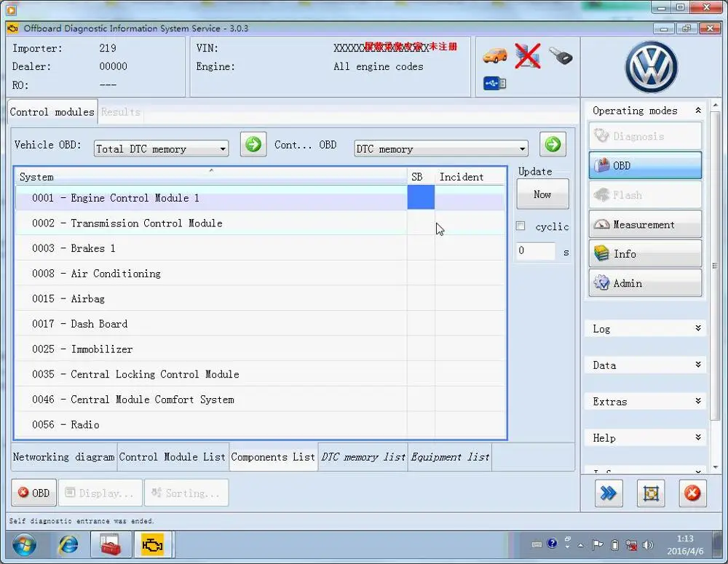Select 0015 - Airbag row
The height and width of the screenshot is (564, 728).
coord(260,298)
